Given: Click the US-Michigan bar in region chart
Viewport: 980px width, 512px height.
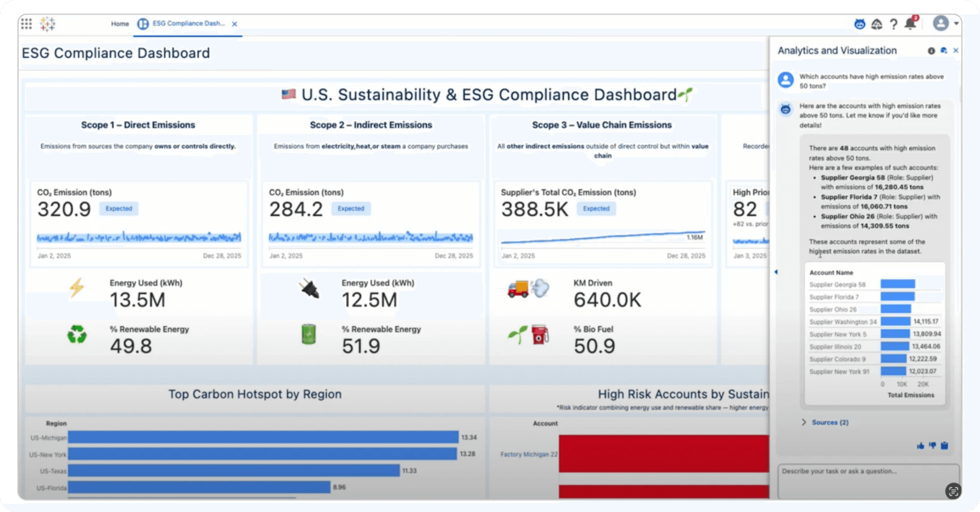Looking at the screenshot, I should pyautogui.click(x=263, y=437).
